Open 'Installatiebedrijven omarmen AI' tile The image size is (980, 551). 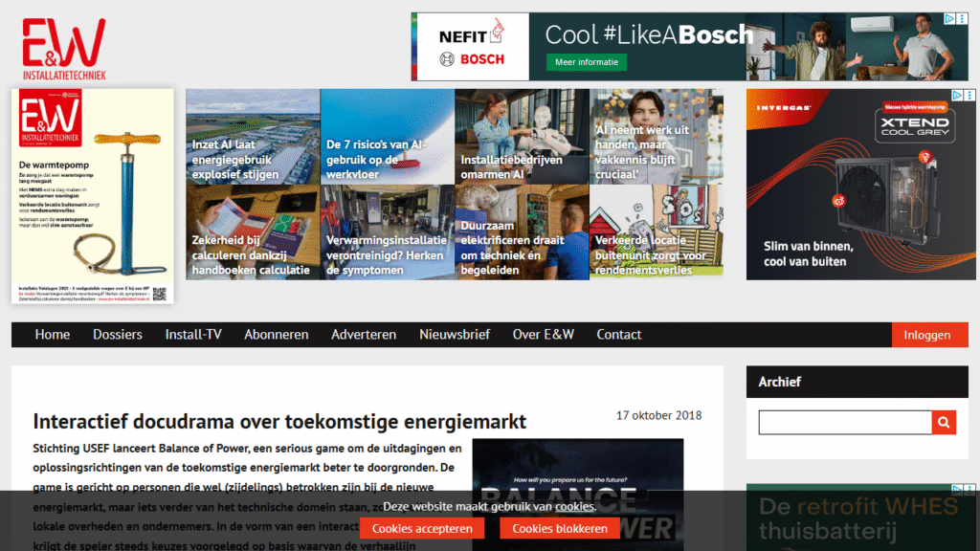(522, 137)
